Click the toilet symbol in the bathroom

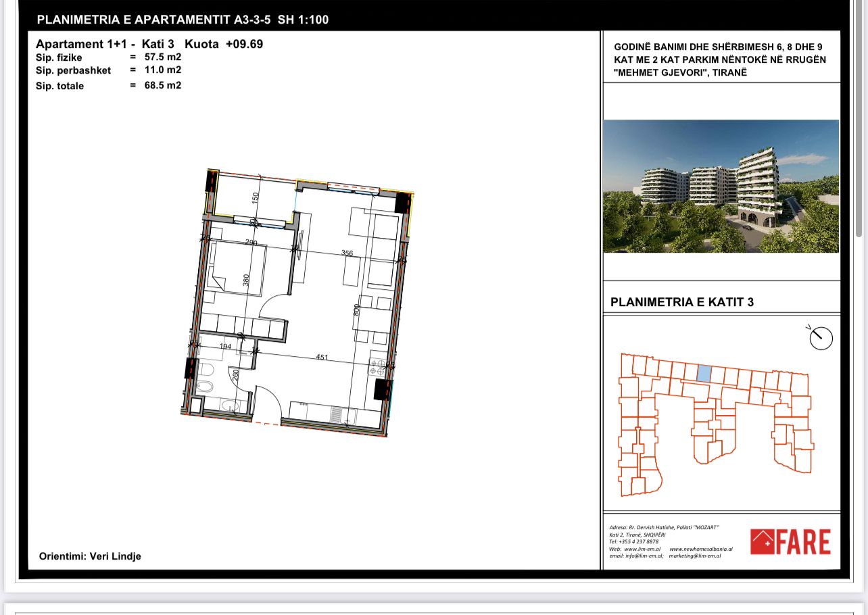[206, 370]
